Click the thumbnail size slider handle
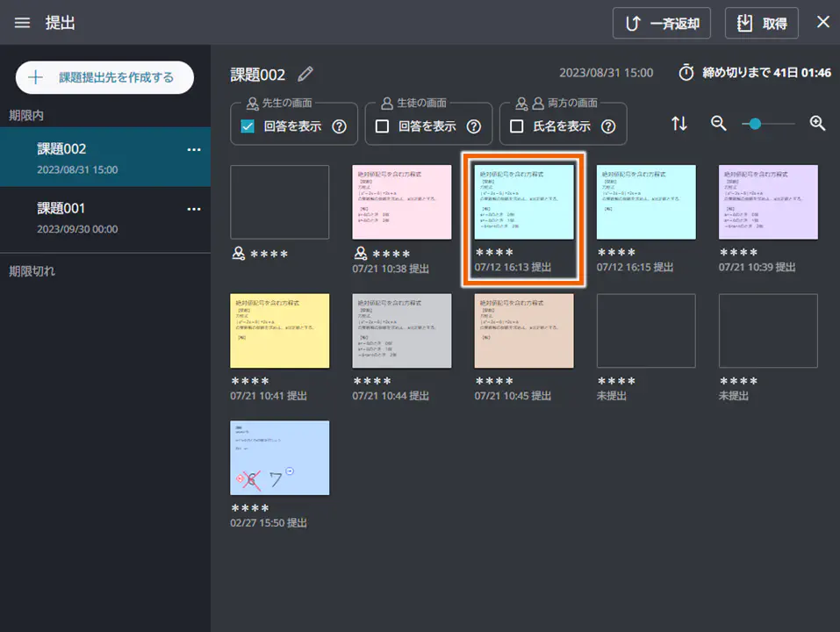This screenshot has height=632, width=840. pos(755,124)
